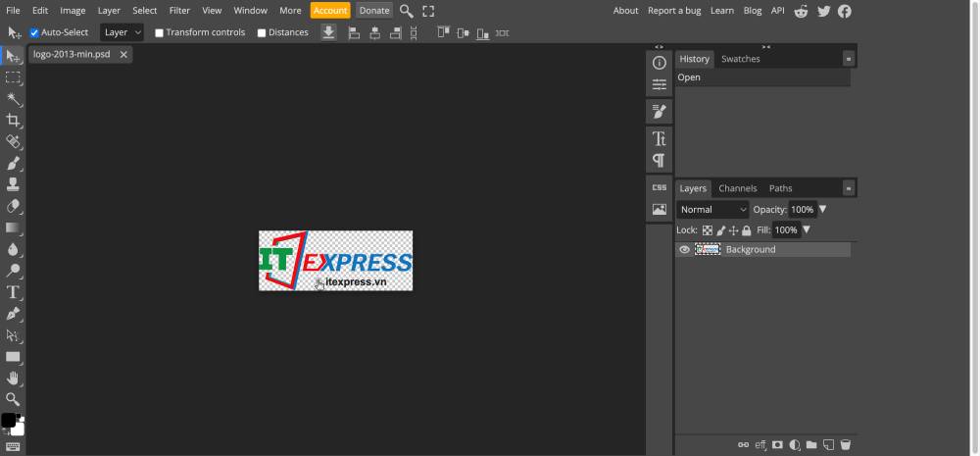Screen dimensions: 980x456
Task: Open the Info panel icon
Action: click(659, 63)
